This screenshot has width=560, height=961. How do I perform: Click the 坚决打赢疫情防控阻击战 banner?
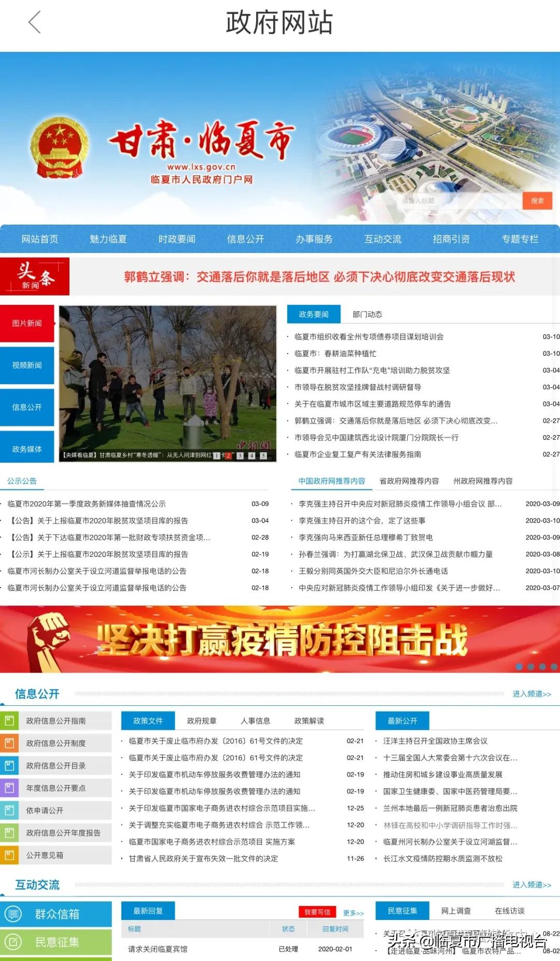point(280,639)
